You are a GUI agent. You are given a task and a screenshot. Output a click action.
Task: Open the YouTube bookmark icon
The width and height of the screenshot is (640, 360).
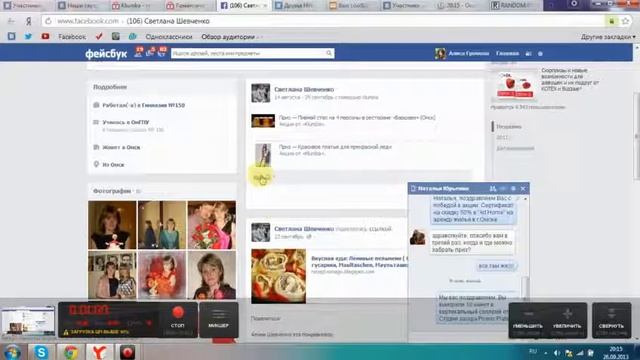[x=45, y=36]
